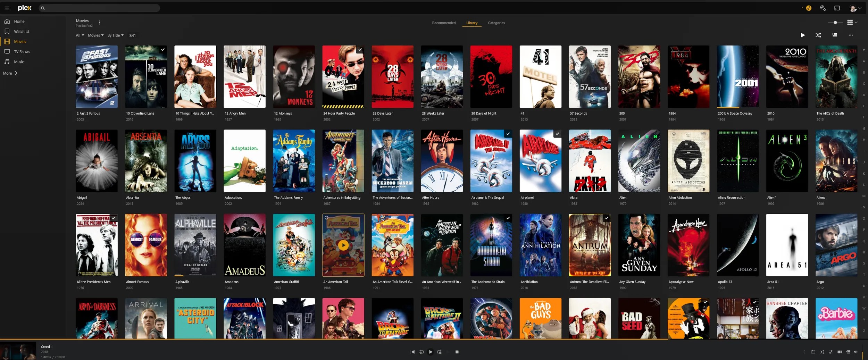
Task: Focus the search input field
Action: pos(99,8)
